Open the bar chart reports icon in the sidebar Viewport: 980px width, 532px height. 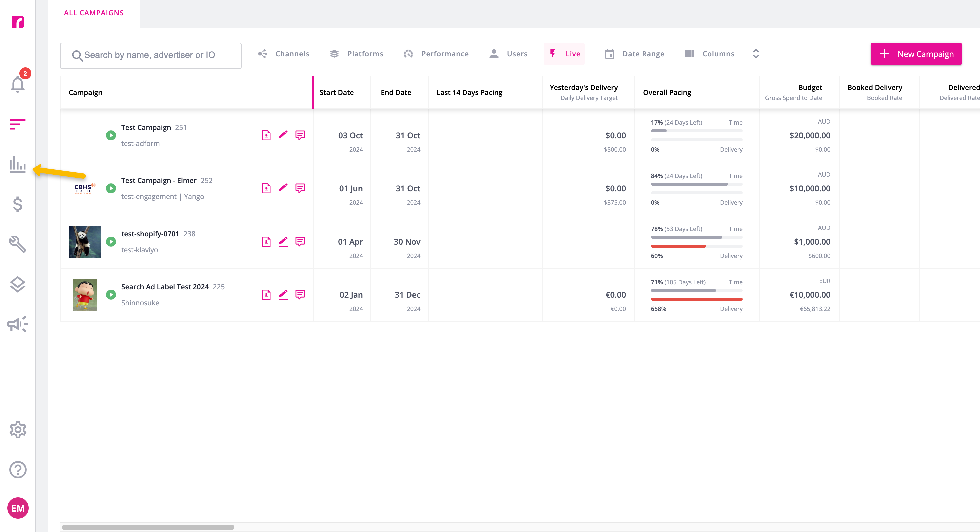coord(17,164)
